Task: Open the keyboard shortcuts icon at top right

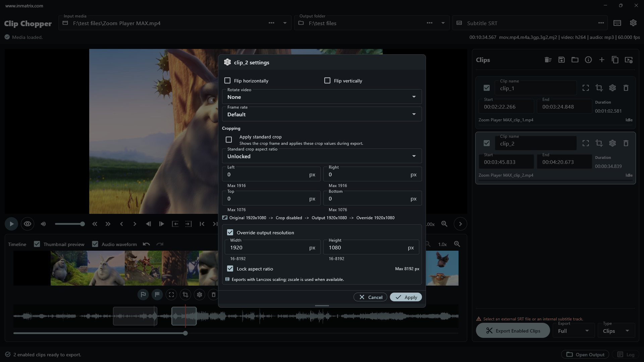Action: click(617, 23)
